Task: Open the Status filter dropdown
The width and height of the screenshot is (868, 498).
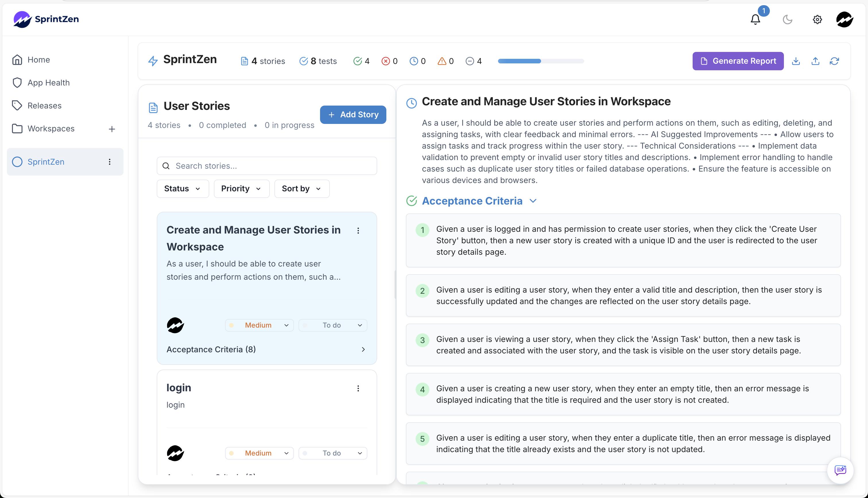Action: point(183,188)
